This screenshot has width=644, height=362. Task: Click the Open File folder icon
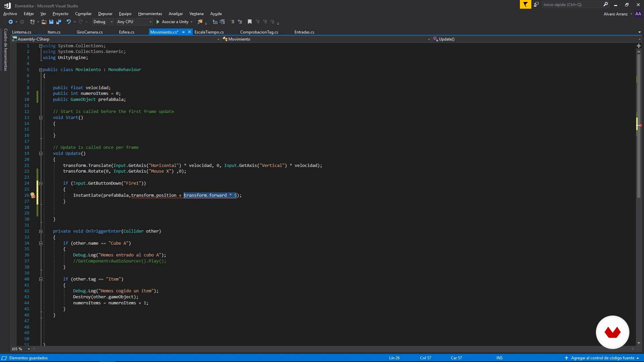pyautogui.click(x=44, y=22)
